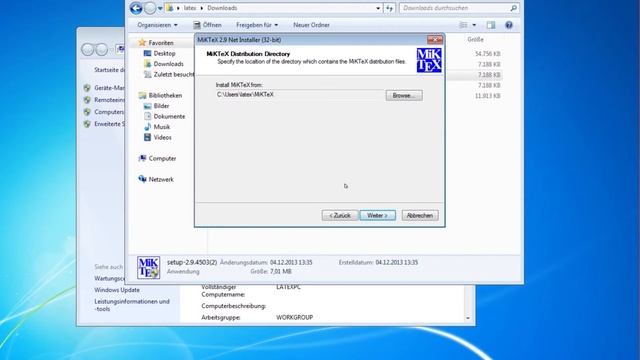640x360 pixels.
Task: Select Computer in the navigation pane
Action: 162,158
